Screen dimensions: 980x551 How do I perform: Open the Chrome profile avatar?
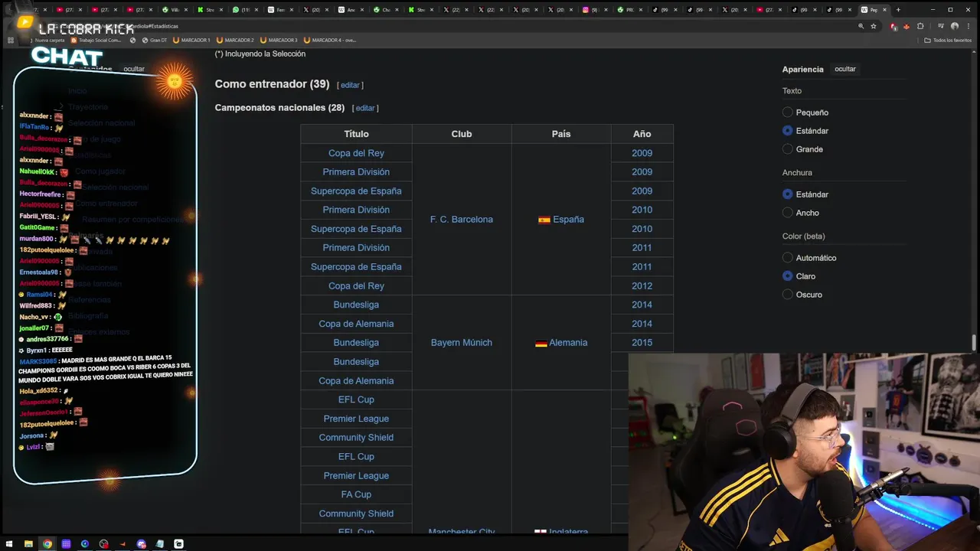(x=955, y=26)
